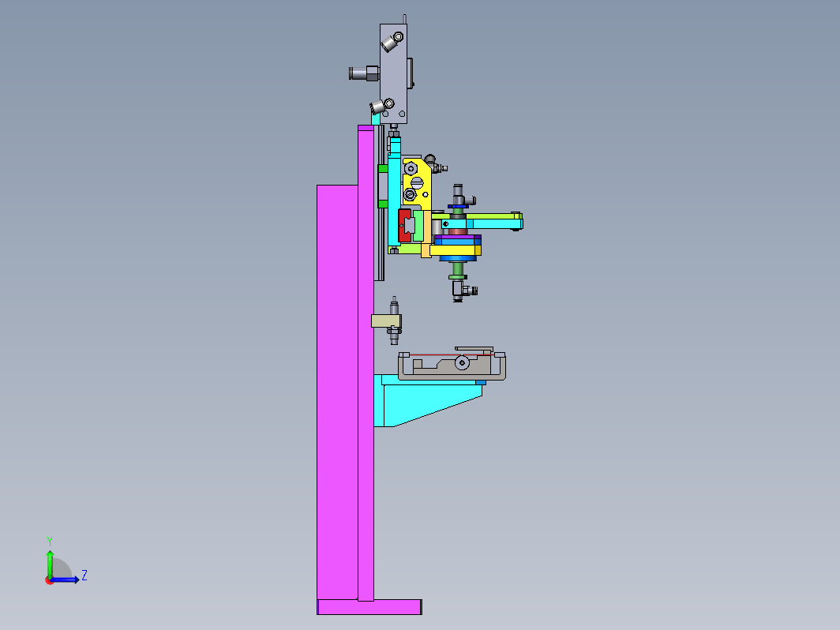Pick the air fitting on cylinder's left side
The height and width of the screenshot is (630, 840).
coord(364,73)
